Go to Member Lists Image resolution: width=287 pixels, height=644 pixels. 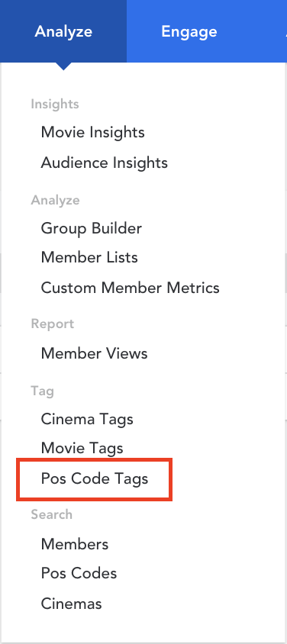[89, 257]
